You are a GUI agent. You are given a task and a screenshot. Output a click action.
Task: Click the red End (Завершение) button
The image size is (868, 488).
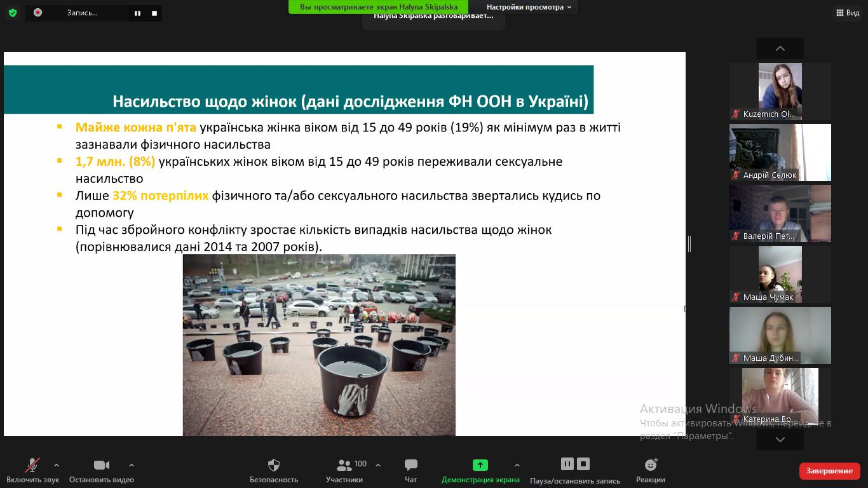click(x=829, y=471)
